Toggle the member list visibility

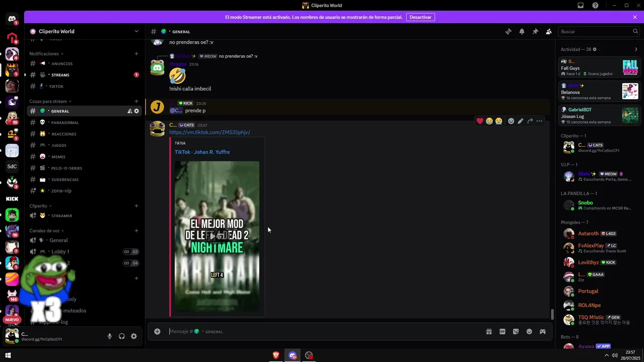click(549, 31)
